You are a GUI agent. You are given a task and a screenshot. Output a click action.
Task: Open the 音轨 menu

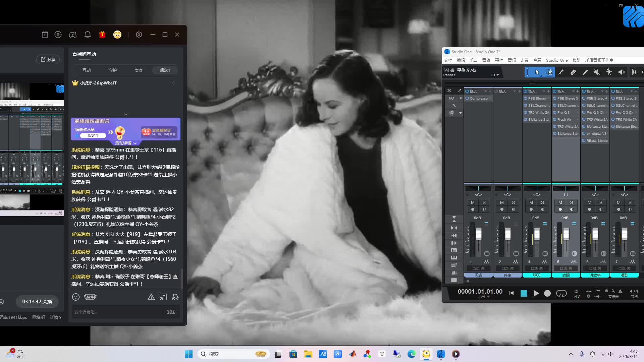[486, 60]
